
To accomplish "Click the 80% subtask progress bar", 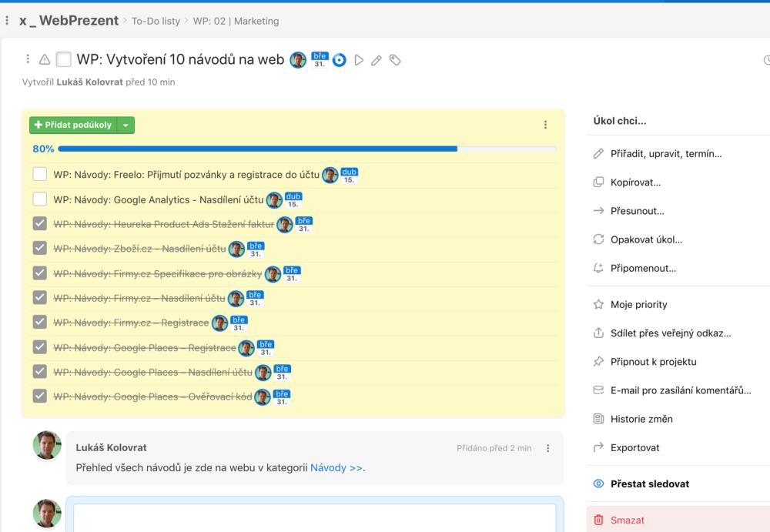I will [x=307, y=149].
